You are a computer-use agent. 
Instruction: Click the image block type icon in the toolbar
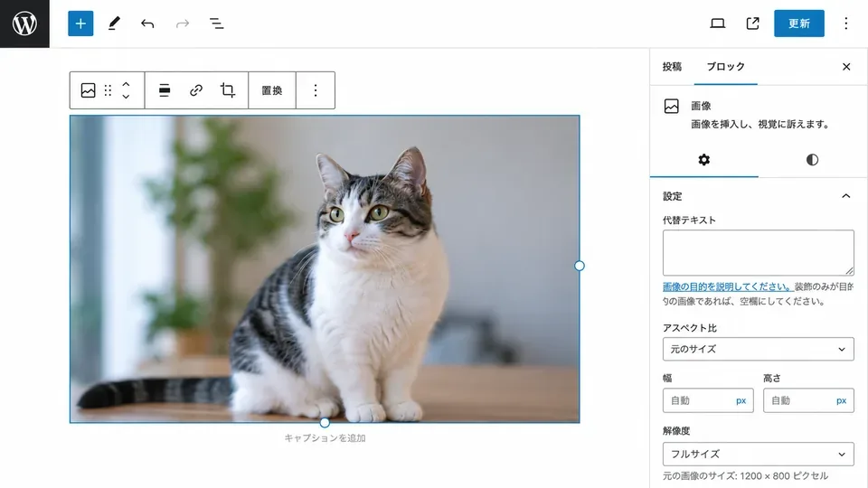88,90
